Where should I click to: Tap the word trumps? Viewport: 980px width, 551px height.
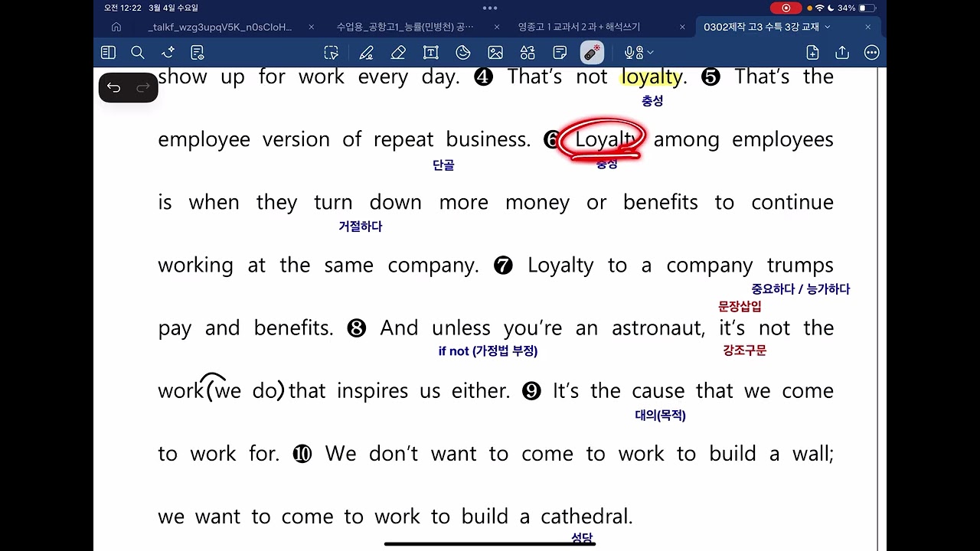point(800,266)
